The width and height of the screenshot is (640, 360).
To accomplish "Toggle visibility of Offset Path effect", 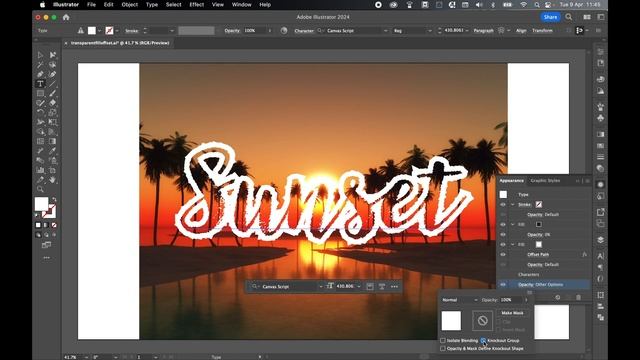I will pyautogui.click(x=503, y=254).
